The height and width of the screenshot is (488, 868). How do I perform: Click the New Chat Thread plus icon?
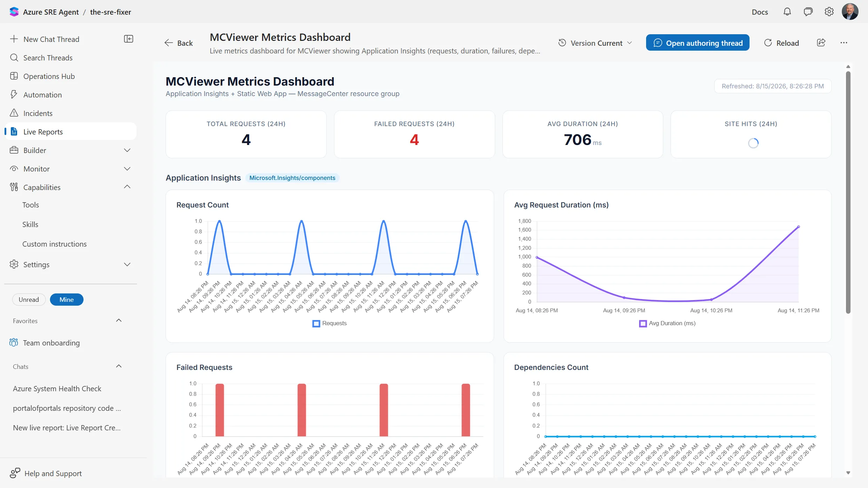(14, 39)
